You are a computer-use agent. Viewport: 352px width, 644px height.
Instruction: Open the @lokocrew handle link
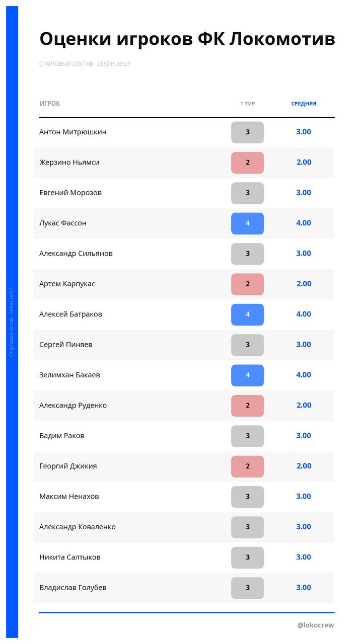(x=315, y=625)
